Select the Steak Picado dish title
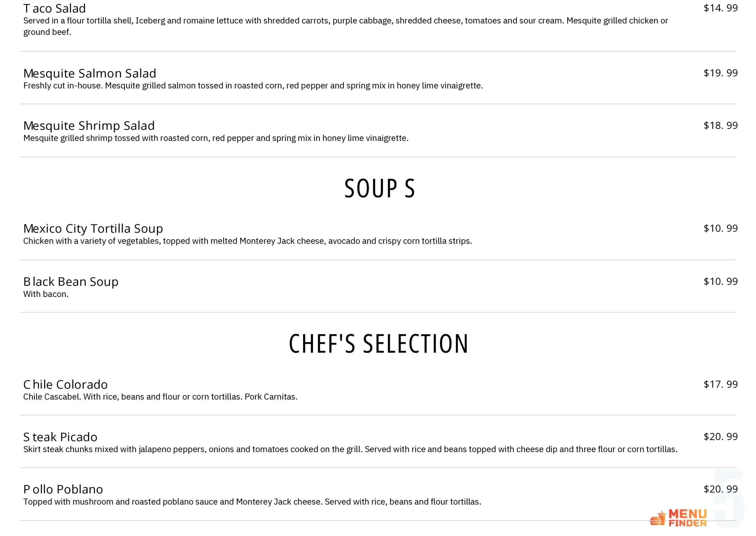 (60, 437)
